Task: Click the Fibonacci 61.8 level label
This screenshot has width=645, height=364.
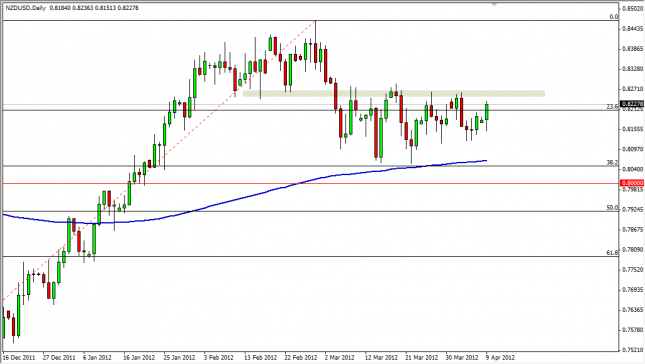Action: click(612, 253)
